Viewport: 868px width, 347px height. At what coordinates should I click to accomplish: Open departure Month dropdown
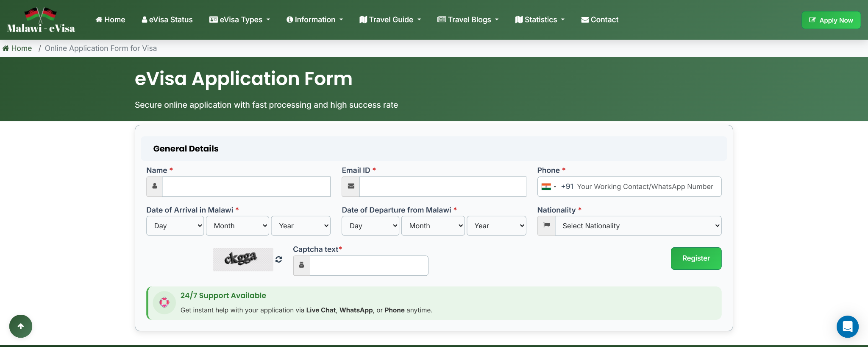click(433, 226)
